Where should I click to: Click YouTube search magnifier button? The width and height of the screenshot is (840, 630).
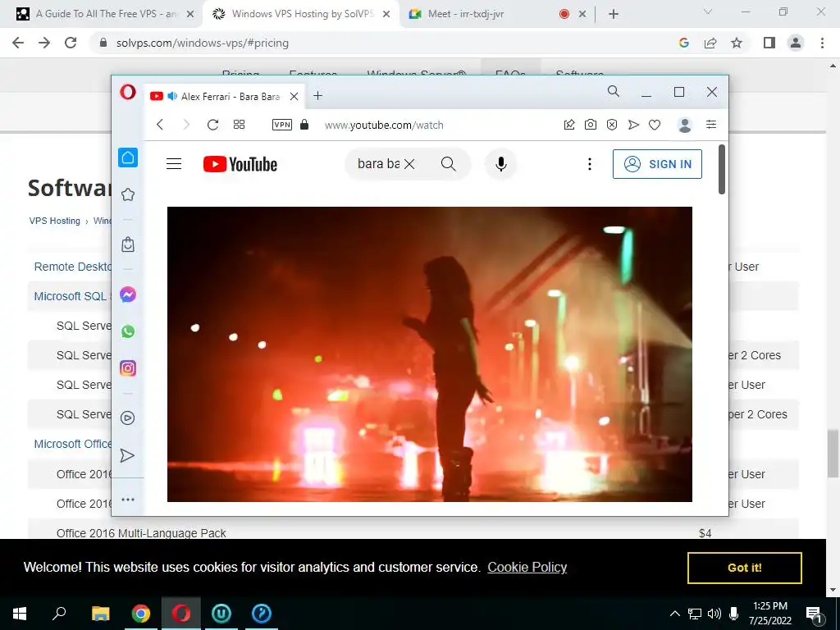[449, 164]
